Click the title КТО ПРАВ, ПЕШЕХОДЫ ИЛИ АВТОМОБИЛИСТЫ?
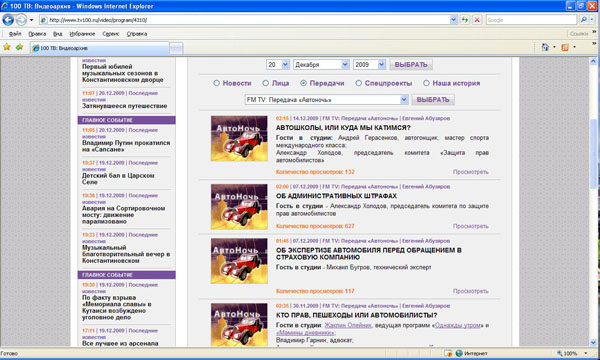600x360 pixels. 357,315
